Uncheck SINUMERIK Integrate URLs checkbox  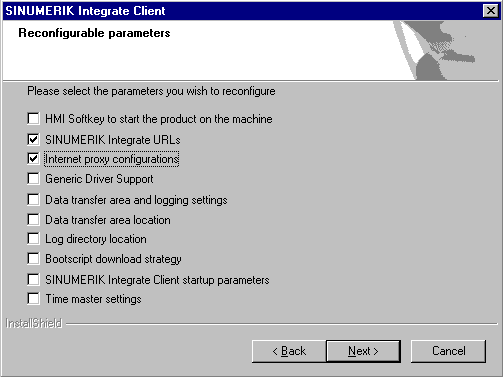pyautogui.click(x=33, y=139)
